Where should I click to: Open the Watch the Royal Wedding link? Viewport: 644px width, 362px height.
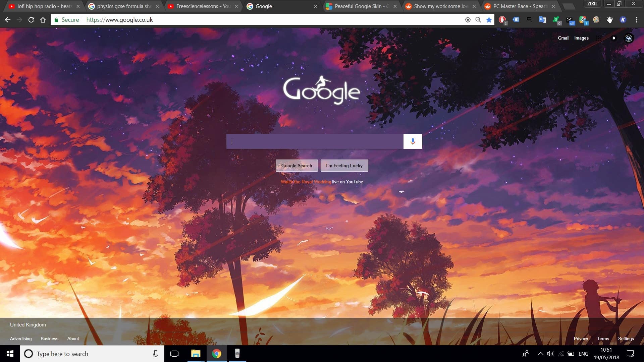pyautogui.click(x=306, y=182)
